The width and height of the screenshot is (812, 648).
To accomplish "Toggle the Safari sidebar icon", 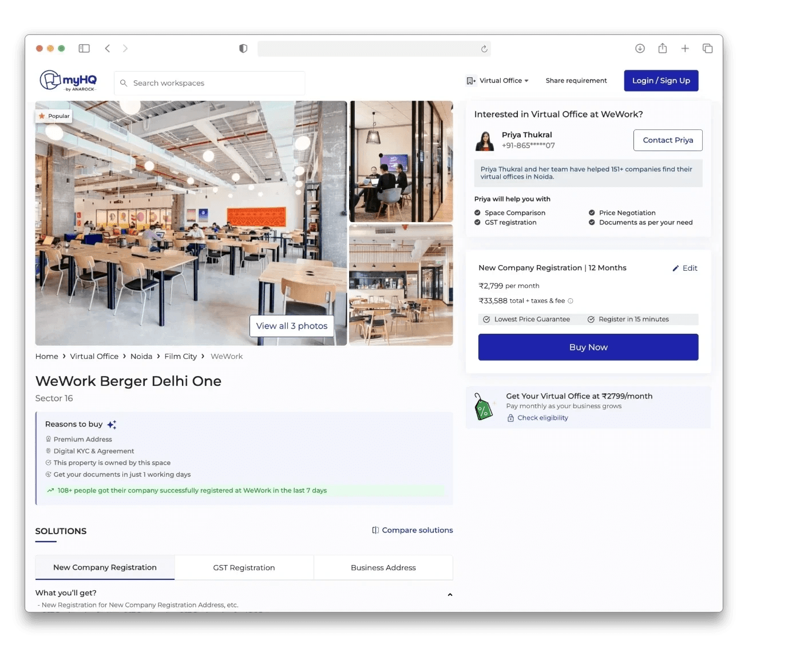I will click(x=84, y=49).
